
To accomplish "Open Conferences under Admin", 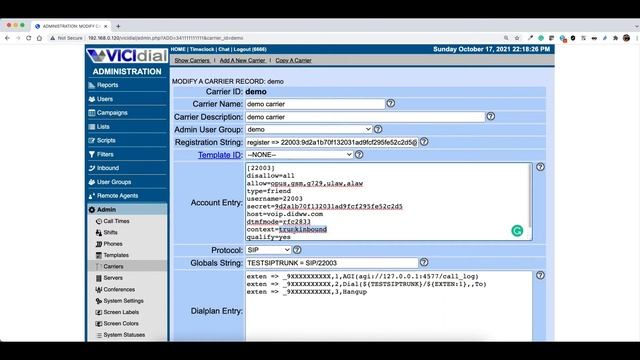I will click(119, 289).
